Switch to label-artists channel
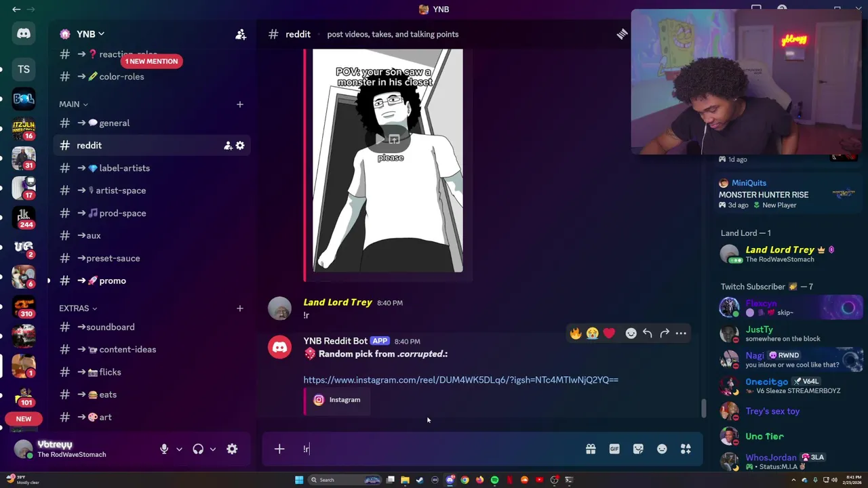 click(x=152, y=168)
